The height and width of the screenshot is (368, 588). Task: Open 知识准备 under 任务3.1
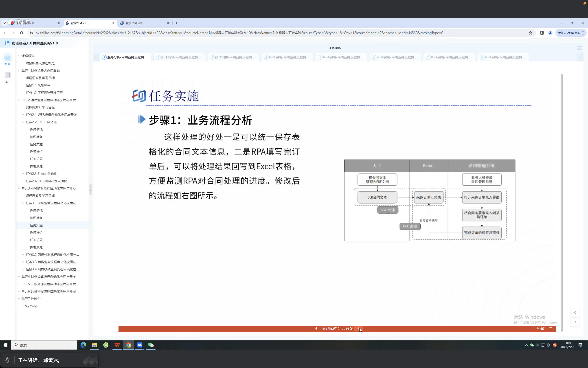click(x=36, y=218)
